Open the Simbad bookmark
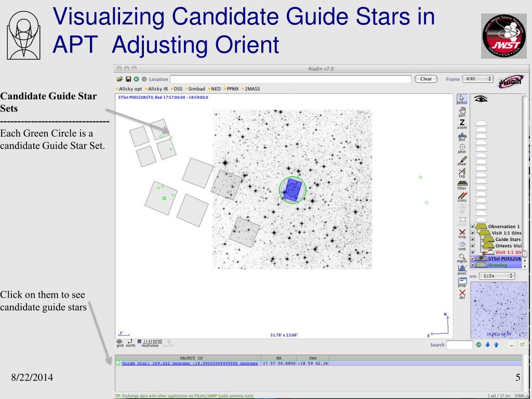The image size is (532, 399). click(x=197, y=89)
